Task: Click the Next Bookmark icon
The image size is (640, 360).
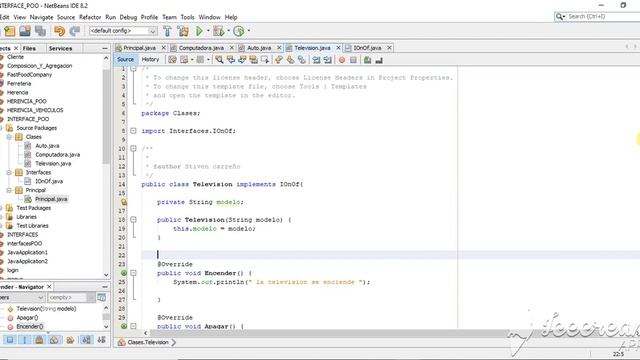Action: pos(290,60)
